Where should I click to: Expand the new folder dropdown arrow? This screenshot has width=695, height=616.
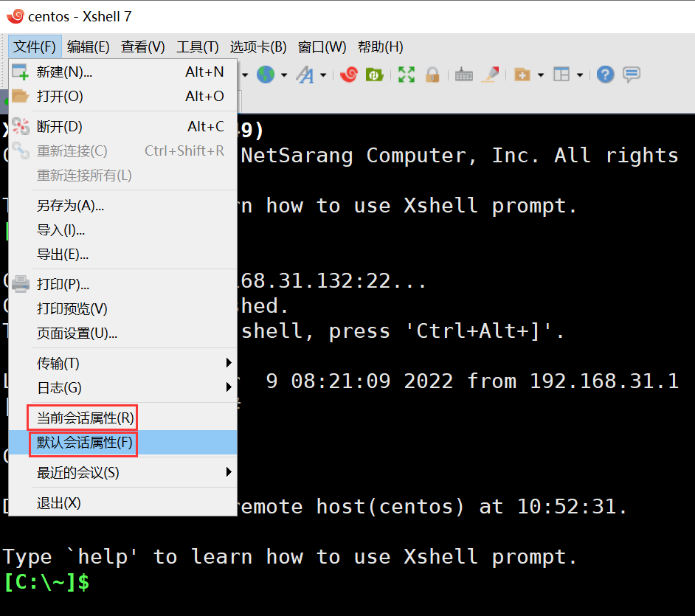pos(540,75)
